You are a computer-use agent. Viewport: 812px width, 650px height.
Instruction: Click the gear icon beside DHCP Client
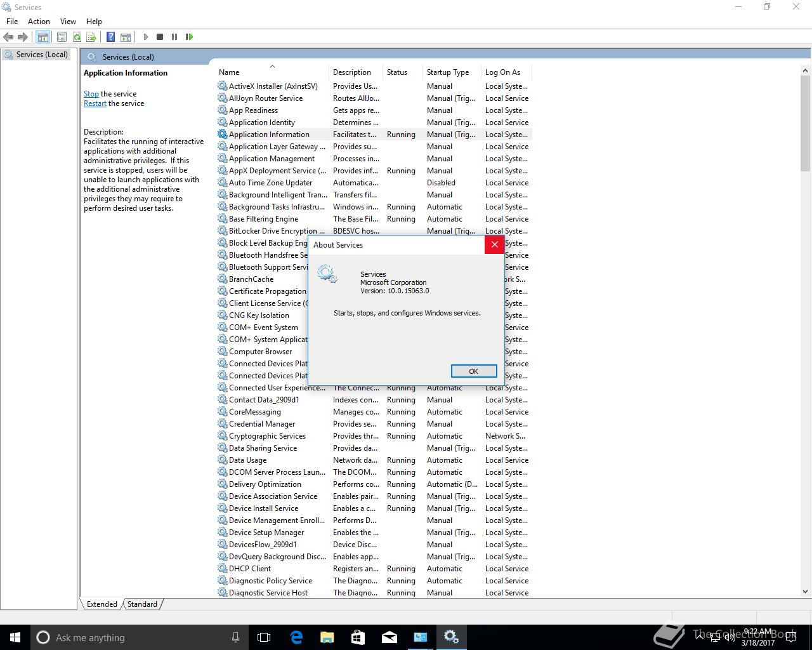coord(222,568)
